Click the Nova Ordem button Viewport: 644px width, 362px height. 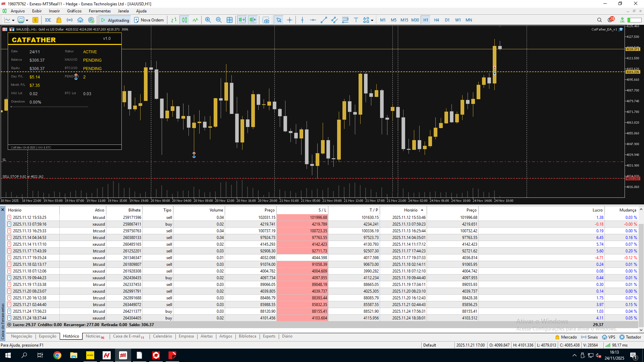click(x=149, y=20)
